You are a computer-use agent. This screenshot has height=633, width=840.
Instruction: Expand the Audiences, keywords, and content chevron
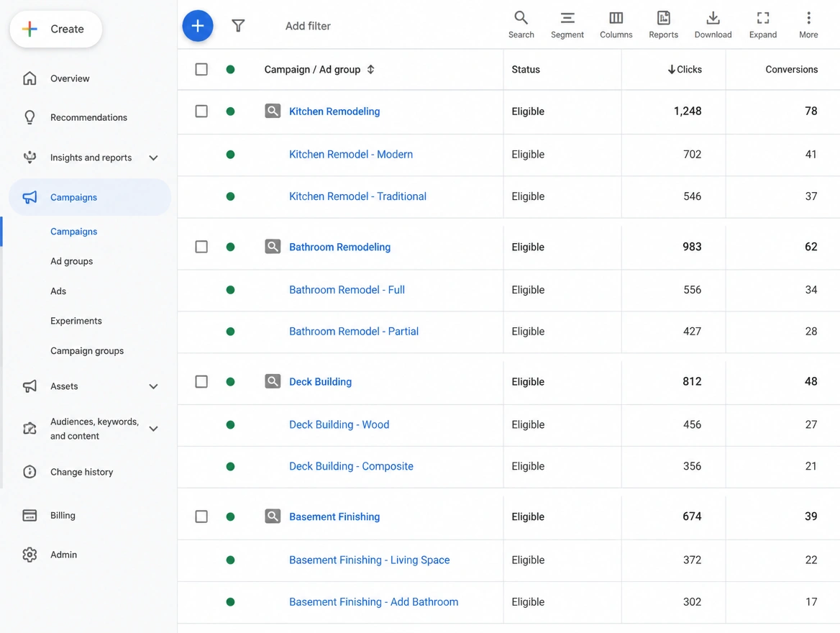click(x=153, y=428)
